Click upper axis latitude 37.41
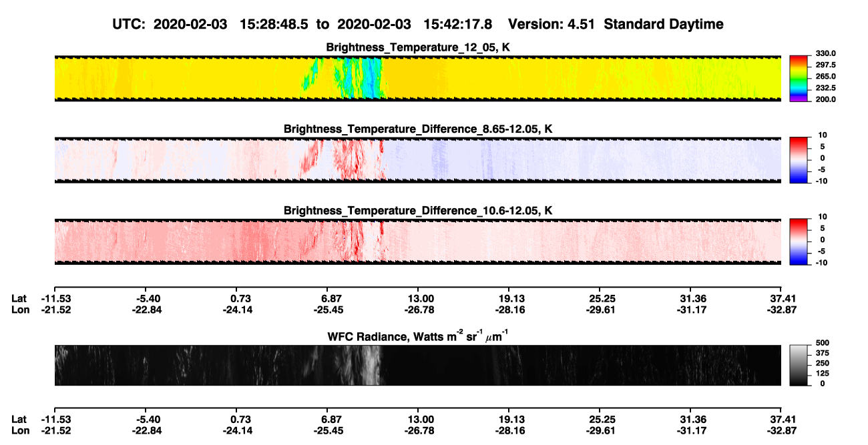Image resolution: width=868 pixels, height=445 pixels. 784,298
